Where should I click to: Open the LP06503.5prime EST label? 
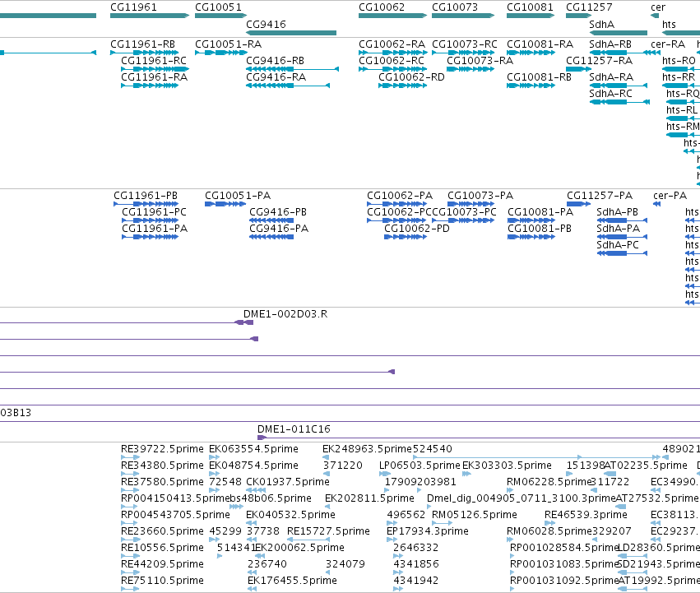(x=420, y=466)
